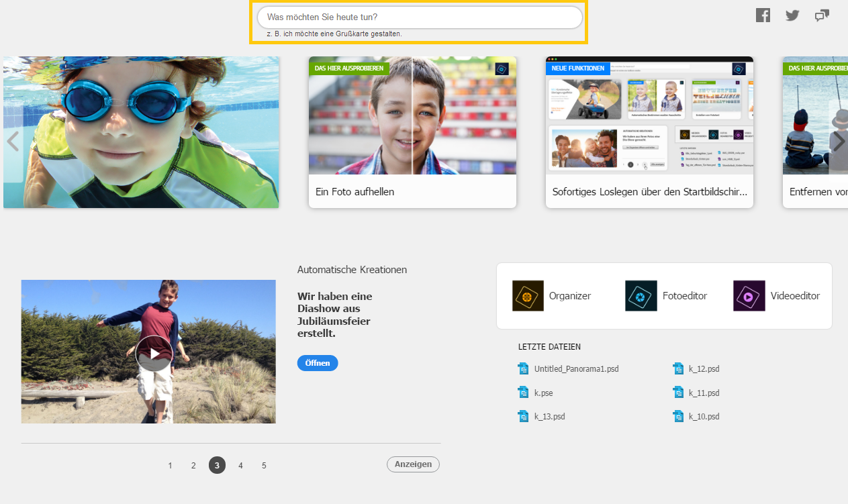848x504 pixels.
Task: Click the file icon beside k_11.psd
Action: coord(678,393)
